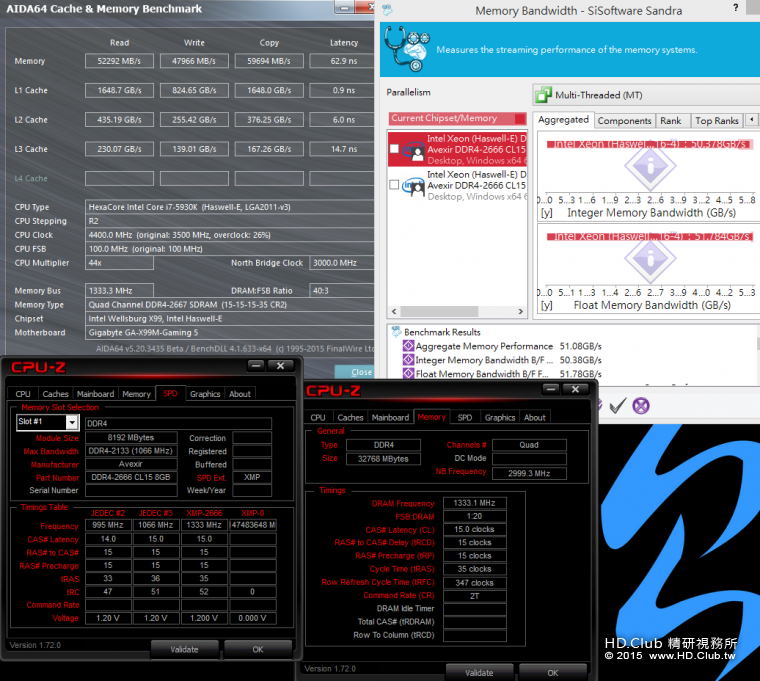
Task: Click the Integer bandwidth red result bar
Action: 649,144
